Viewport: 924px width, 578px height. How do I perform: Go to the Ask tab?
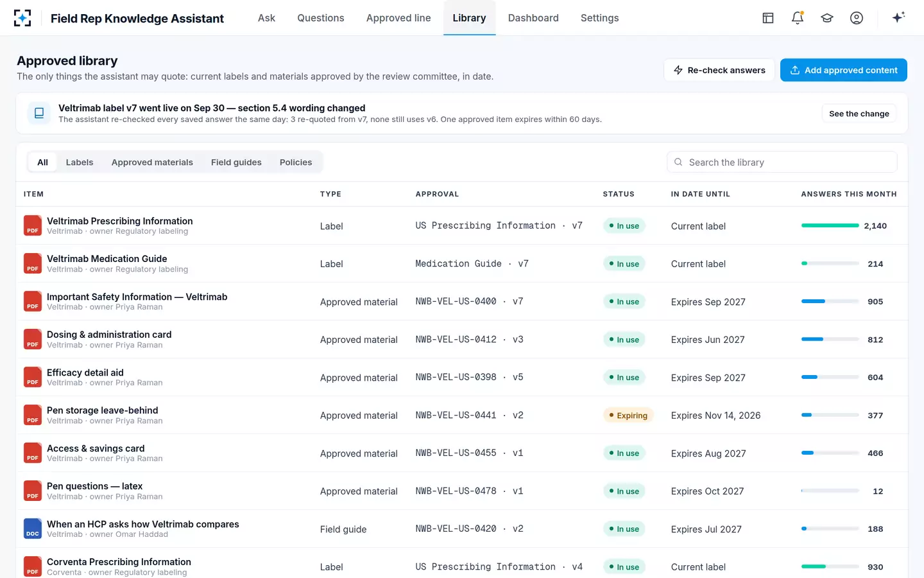point(266,18)
